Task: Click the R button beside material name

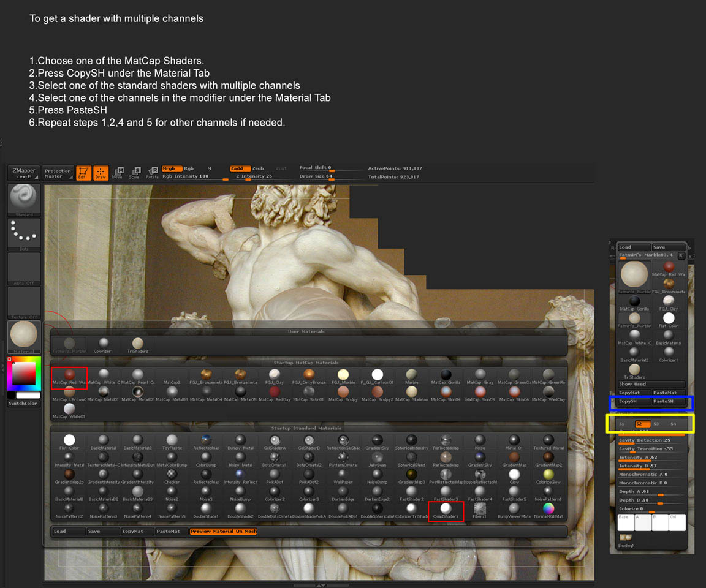Action: coord(681,255)
